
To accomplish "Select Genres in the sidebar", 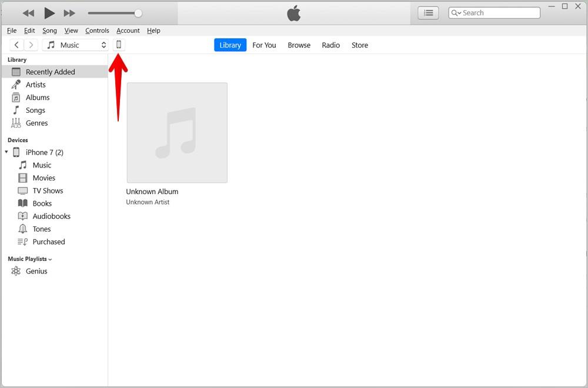I will pyautogui.click(x=55, y=123).
